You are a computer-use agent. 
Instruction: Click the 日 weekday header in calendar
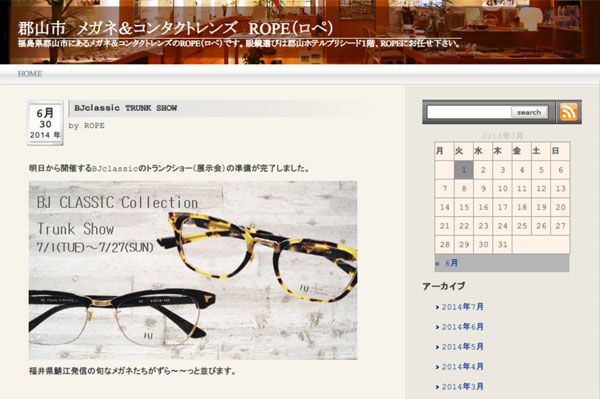pyautogui.click(x=561, y=151)
